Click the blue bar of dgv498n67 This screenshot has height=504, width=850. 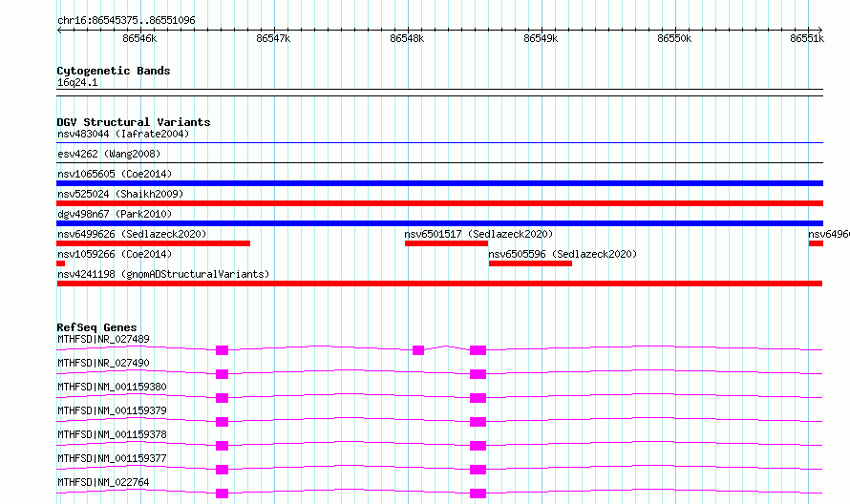[439, 223]
